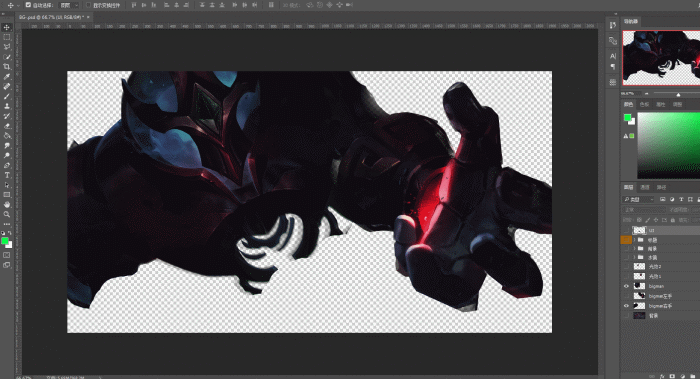Select the Eyedropper tool
Screen dimensions: 700x379
click(x=7, y=76)
